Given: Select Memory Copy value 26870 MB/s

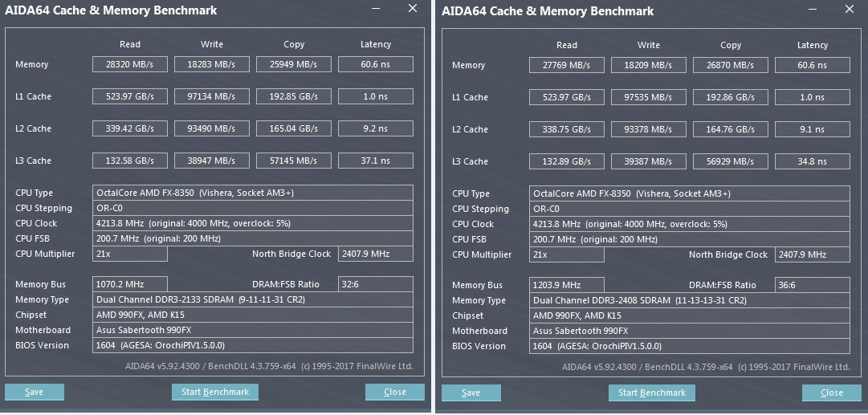Looking at the screenshot, I should (731, 65).
